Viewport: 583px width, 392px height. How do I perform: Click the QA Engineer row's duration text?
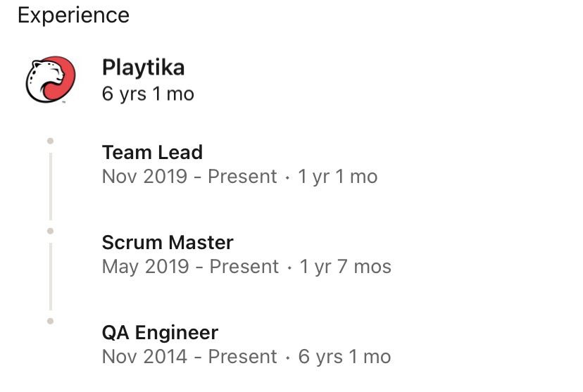[x=344, y=356]
